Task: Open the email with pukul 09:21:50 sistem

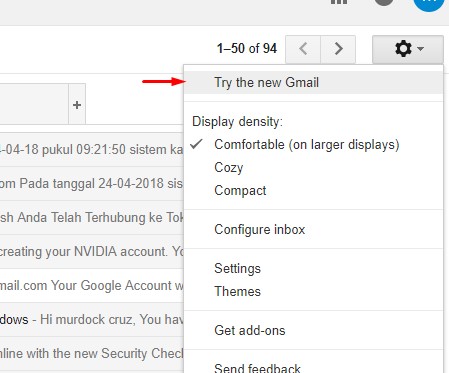Action: [92, 150]
